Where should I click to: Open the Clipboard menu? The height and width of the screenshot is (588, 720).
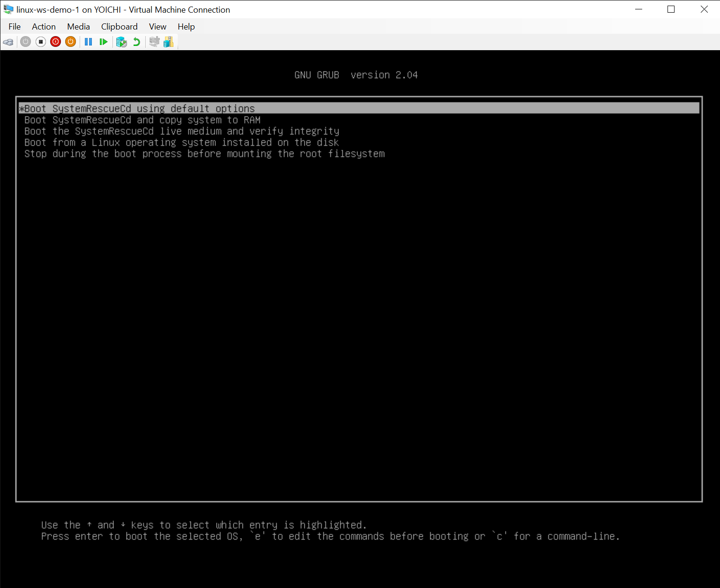pyautogui.click(x=120, y=27)
